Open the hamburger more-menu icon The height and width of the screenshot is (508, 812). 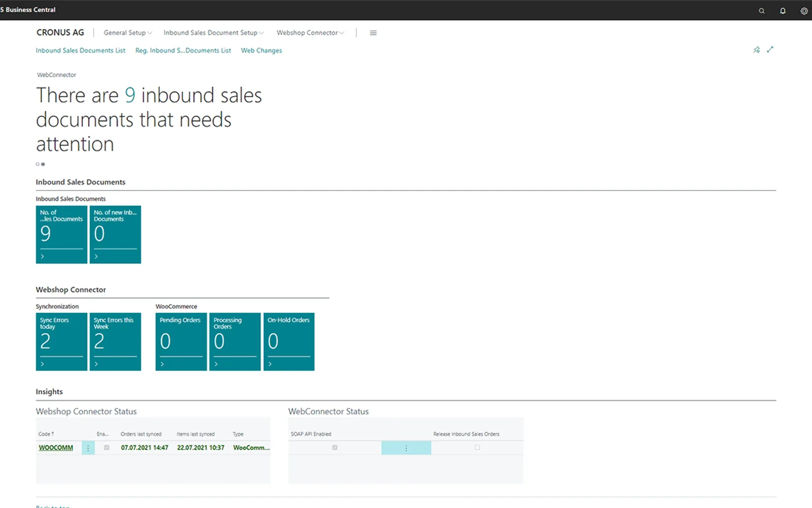pos(373,33)
